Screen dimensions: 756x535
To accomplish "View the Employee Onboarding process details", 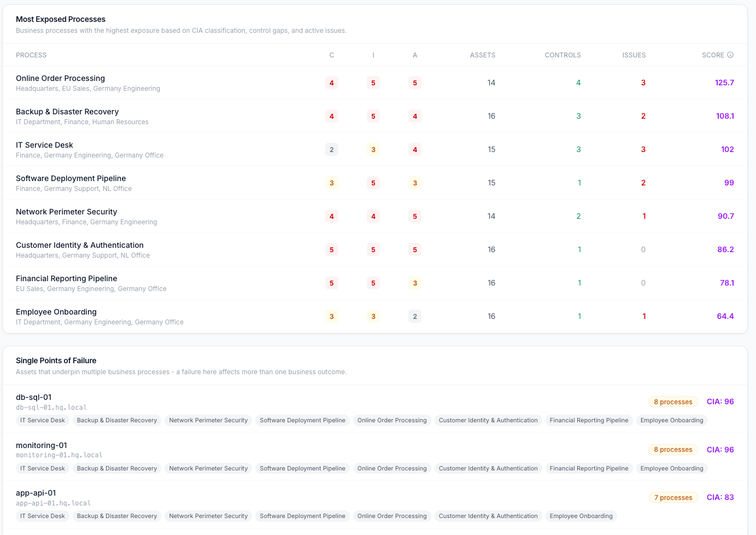I will [56, 312].
